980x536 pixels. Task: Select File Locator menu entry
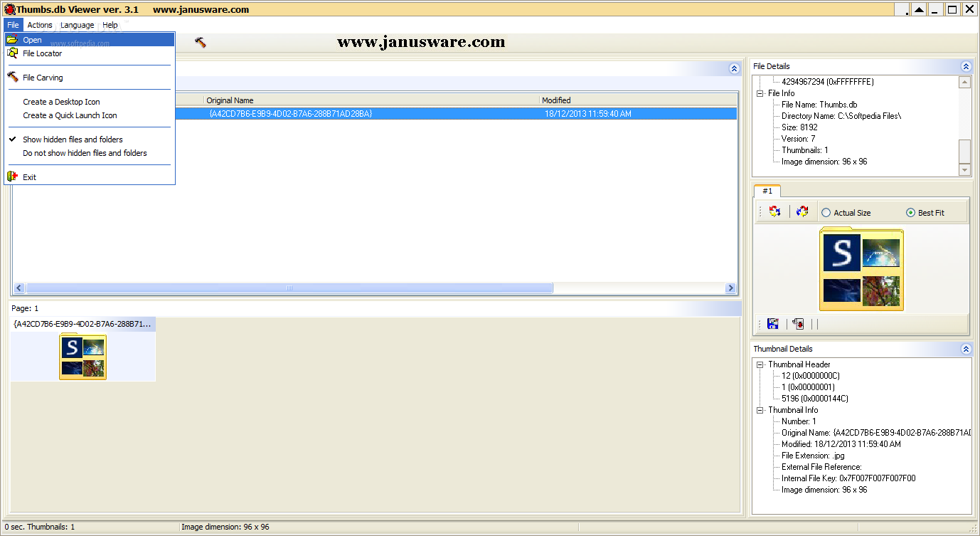point(90,53)
